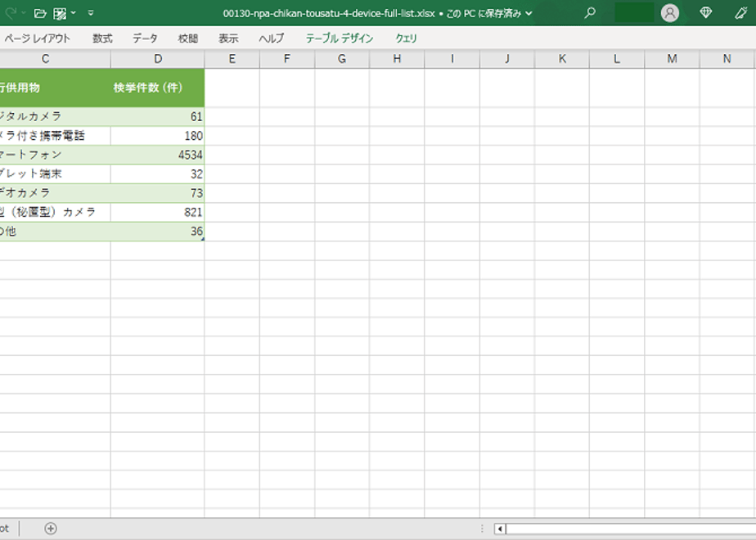Click the pen coming-soon features icon
756x540 pixels.
(x=741, y=13)
